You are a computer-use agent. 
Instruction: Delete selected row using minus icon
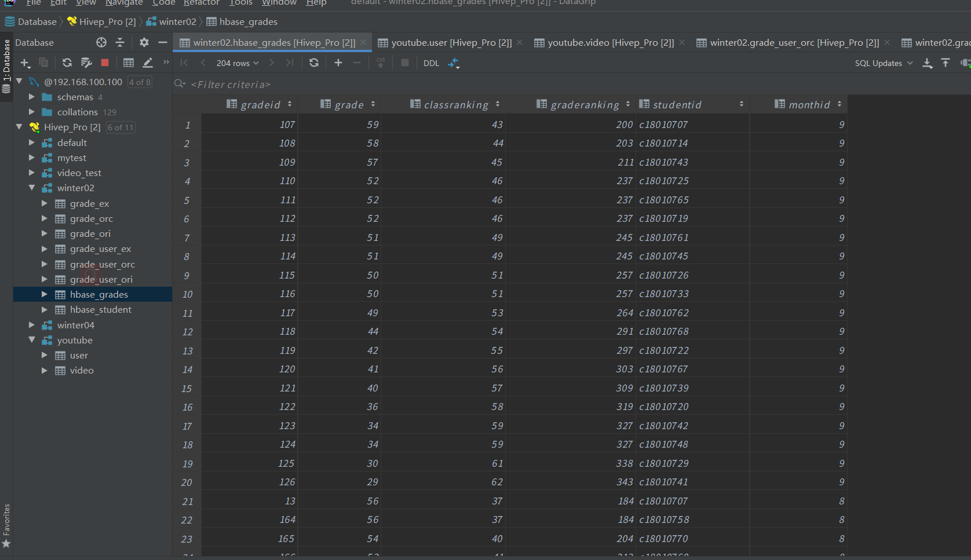pos(357,63)
